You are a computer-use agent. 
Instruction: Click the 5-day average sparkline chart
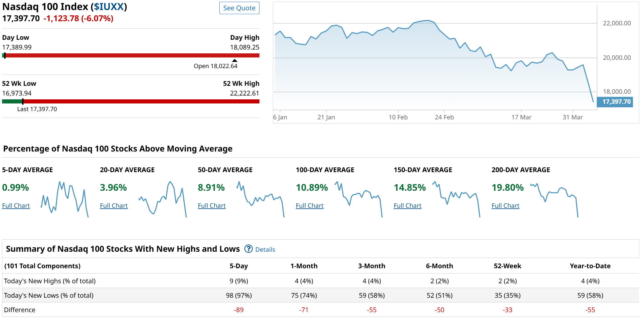coord(65,199)
